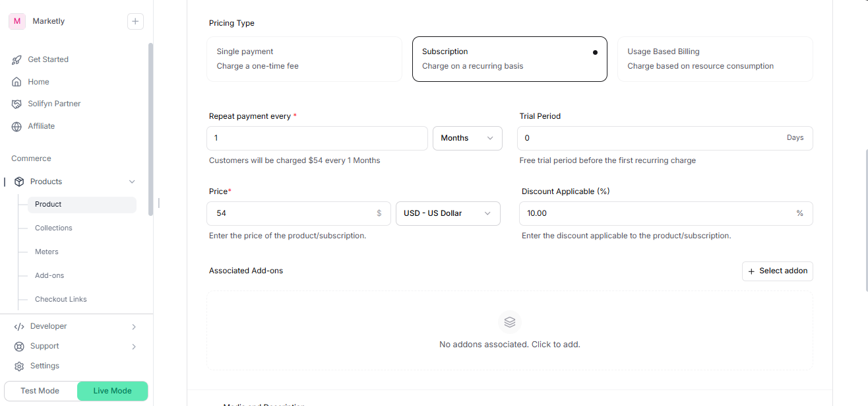
Task: Switch to Live Mode
Action: (x=112, y=391)
